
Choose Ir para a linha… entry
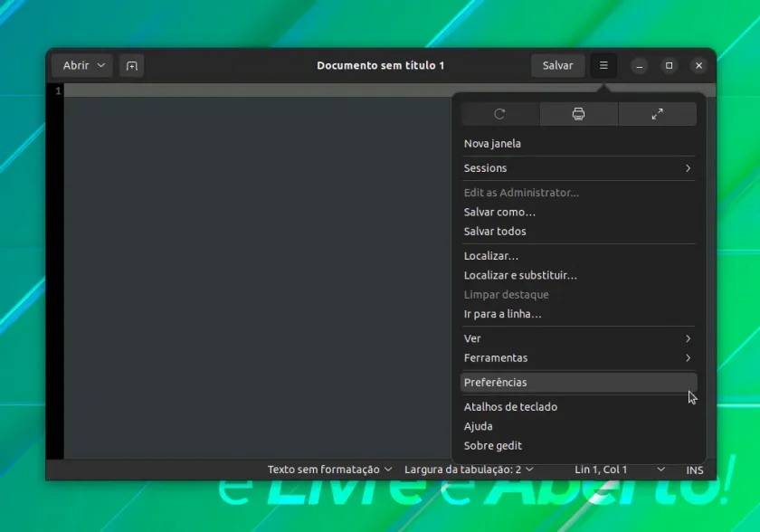pos(579,314)
